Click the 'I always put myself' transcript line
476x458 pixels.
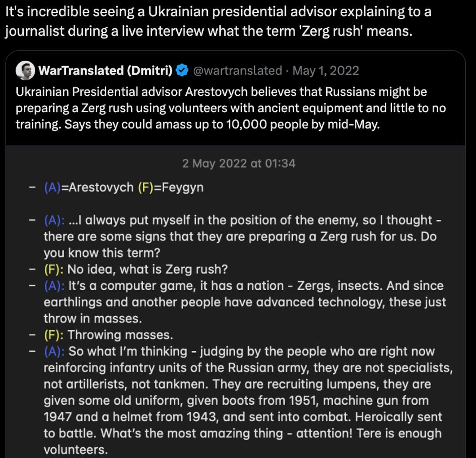coord(242,220)
